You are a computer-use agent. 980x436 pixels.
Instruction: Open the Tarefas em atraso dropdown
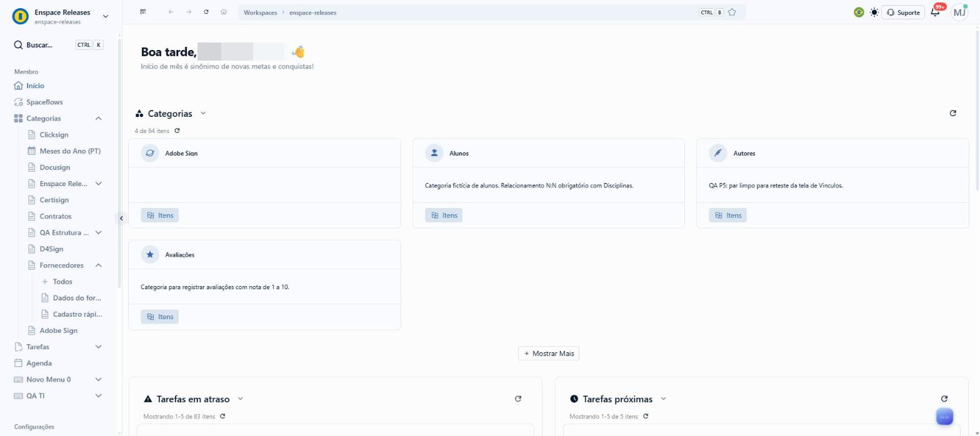(x=241, y=399)
